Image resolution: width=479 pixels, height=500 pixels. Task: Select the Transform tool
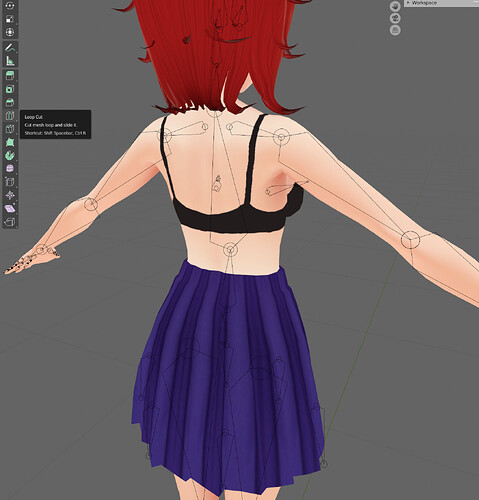[10, 32]
